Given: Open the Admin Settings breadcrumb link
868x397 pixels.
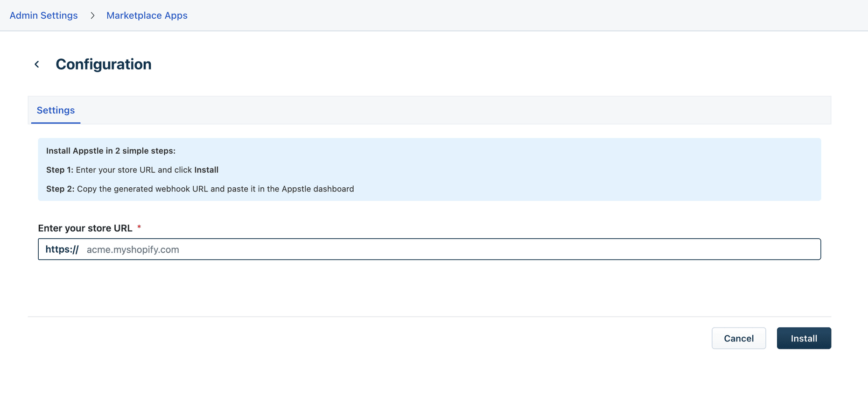Looking at the screenshot, I should (44, 15).
